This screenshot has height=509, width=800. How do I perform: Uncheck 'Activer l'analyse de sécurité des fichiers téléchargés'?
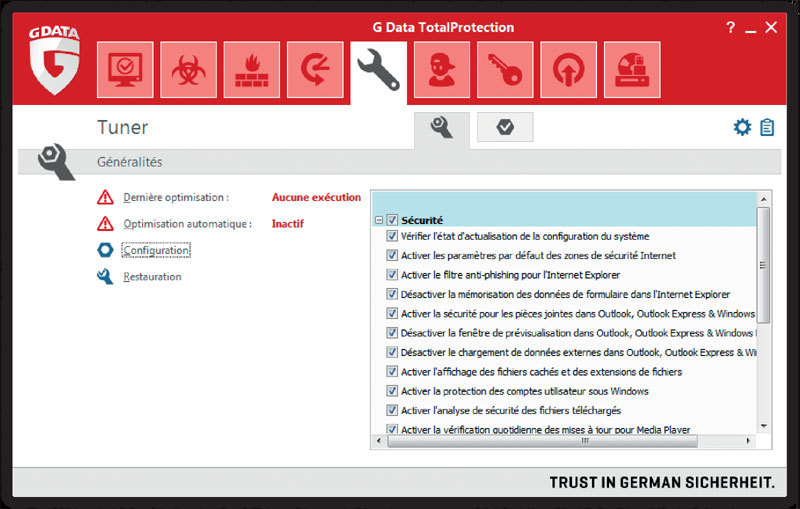coord(392,411)
